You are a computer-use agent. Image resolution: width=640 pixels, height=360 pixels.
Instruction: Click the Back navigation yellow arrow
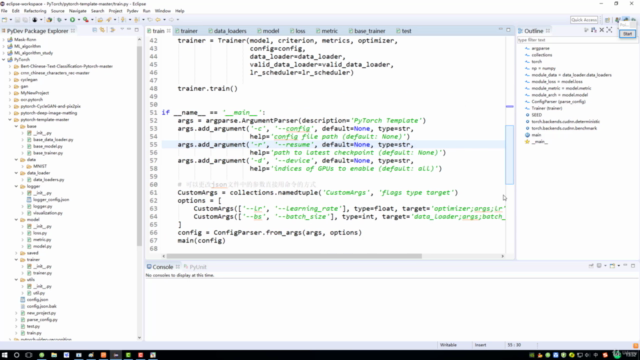(158, 20)
